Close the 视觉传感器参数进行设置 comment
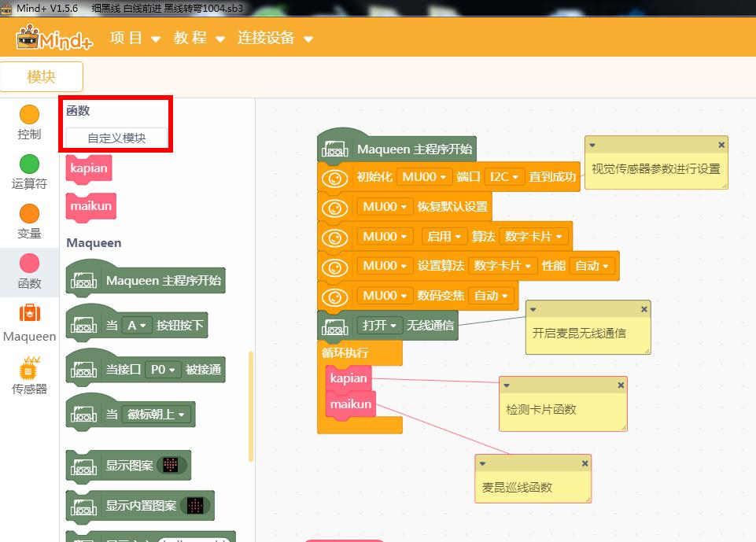This screenshot has height=542, width=756. pyautogui.click(x=721, y=145)
